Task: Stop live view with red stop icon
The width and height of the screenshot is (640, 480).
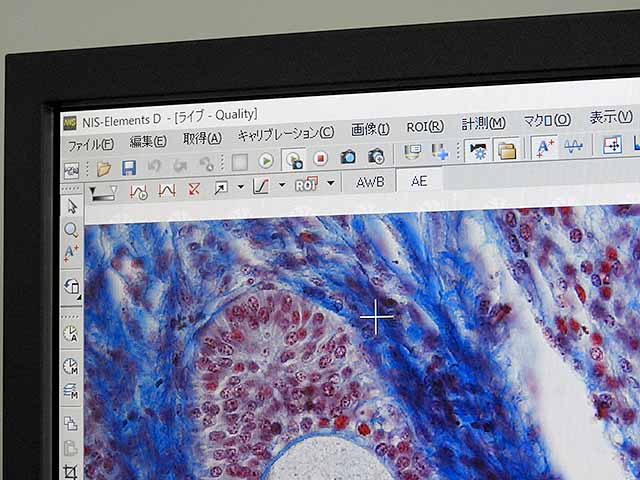Action: click(320, 158)
